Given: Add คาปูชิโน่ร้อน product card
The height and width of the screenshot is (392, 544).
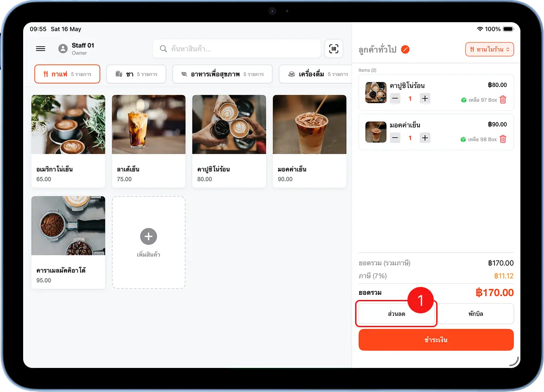Looking at the screenshot, I should pyautogui.click(x=229, y=141).
